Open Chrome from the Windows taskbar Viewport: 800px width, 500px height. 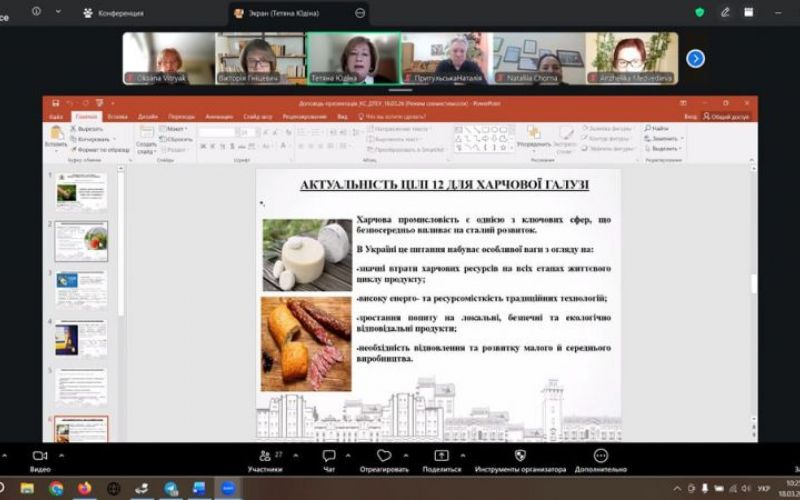[x=56, y=488]
